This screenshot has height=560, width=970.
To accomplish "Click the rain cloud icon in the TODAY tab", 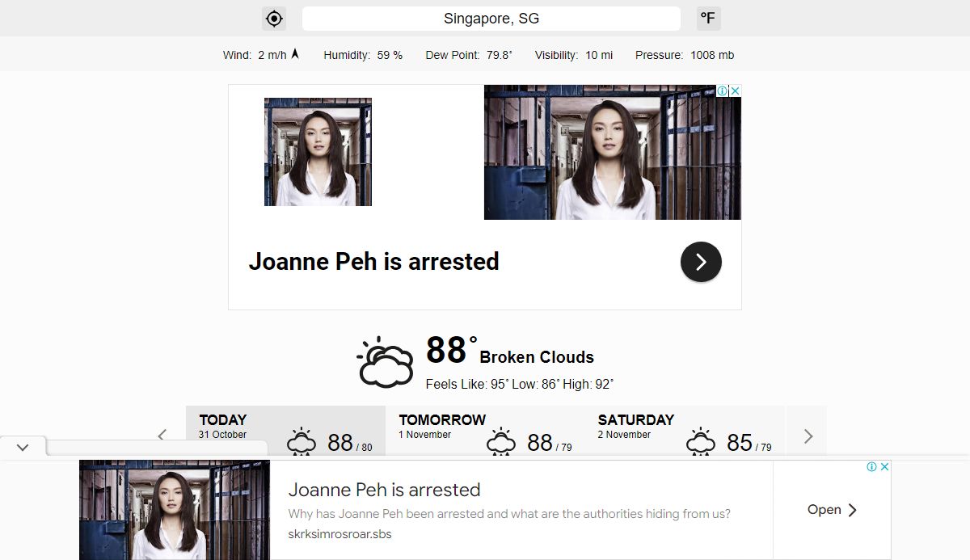I will (x=302, y=442).
